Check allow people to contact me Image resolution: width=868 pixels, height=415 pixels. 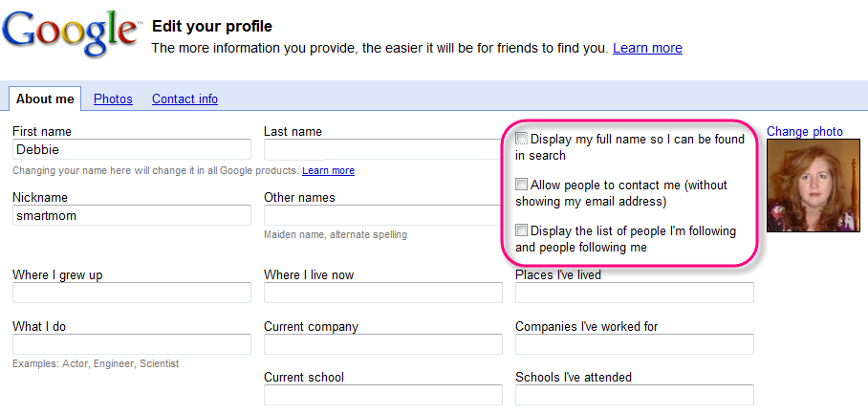tap(522, 185)
